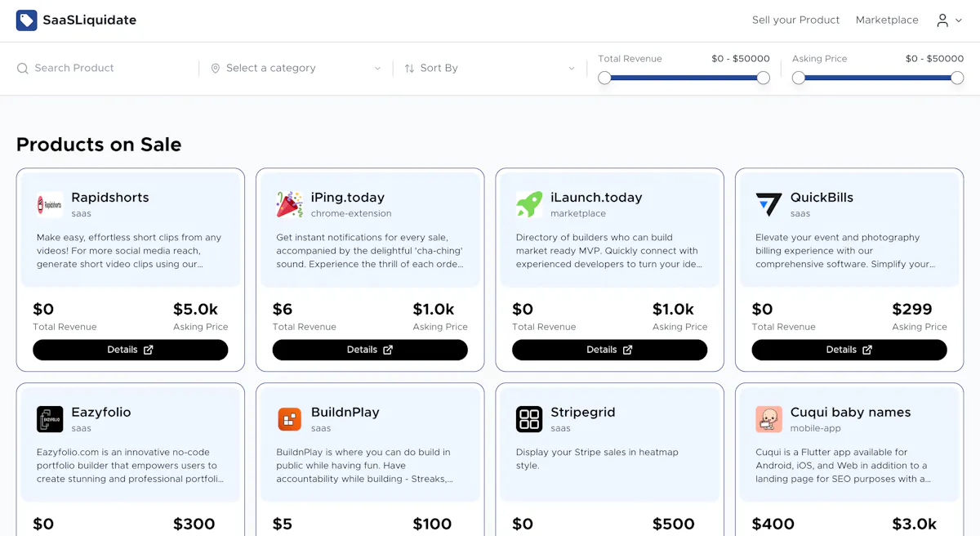The height and width of the screenshot is (536, 980).
Task: Open Details for iPing.today
Action: (370, 350)
